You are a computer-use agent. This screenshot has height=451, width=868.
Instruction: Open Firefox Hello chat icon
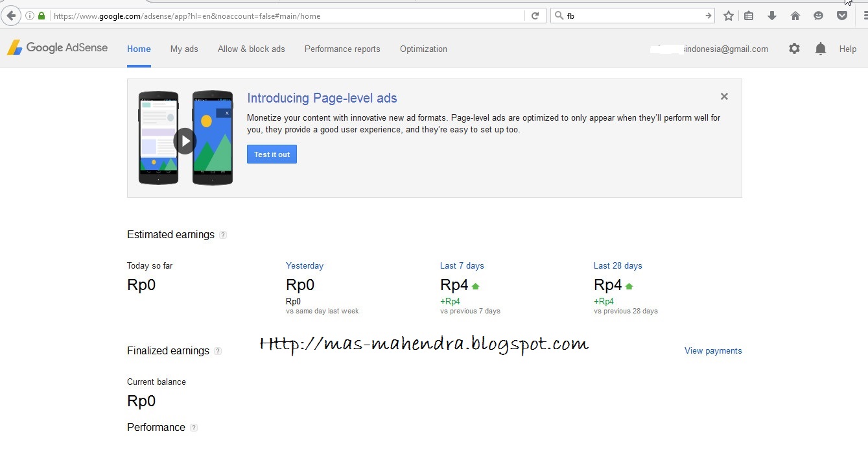coord(818,15)
